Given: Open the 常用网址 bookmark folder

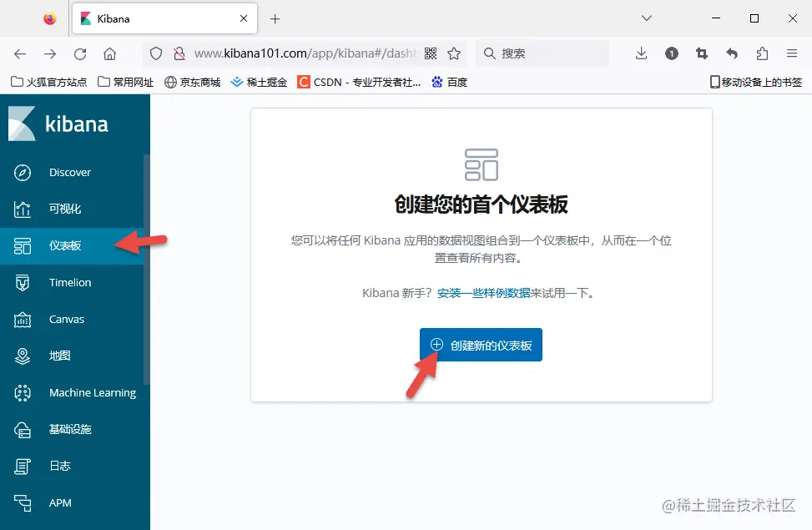Looking at the screenshot, I should (126, 82).
